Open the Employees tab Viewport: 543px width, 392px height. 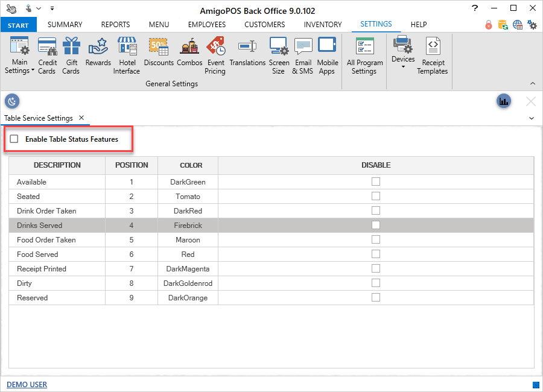pos(206,25)
